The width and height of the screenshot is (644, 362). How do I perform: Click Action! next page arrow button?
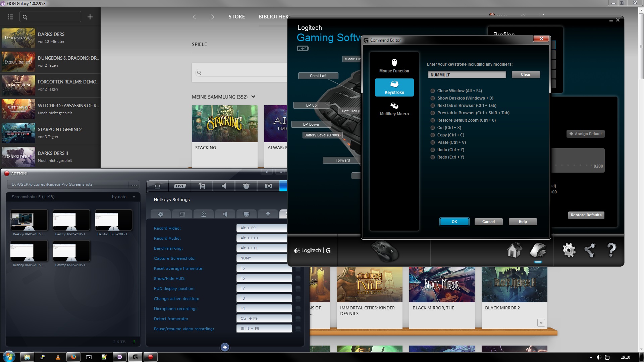(225, 347)
